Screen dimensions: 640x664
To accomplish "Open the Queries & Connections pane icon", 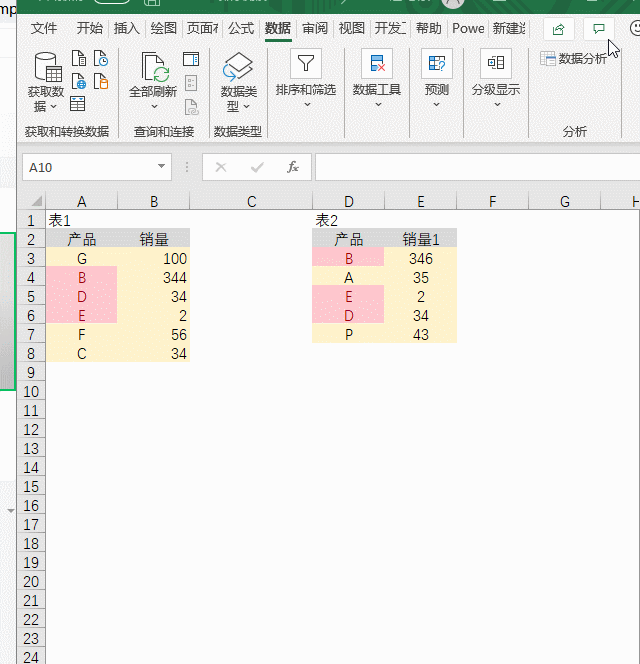I will point(191,59).
